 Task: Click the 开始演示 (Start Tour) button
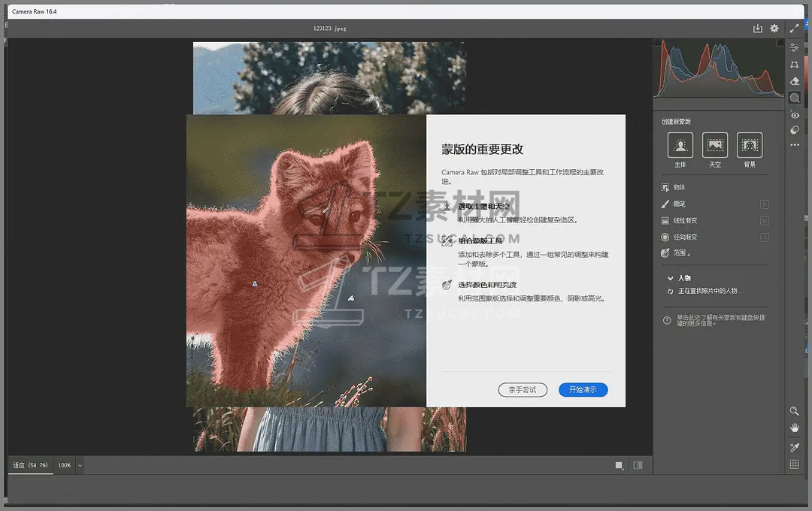click(583, 390)
